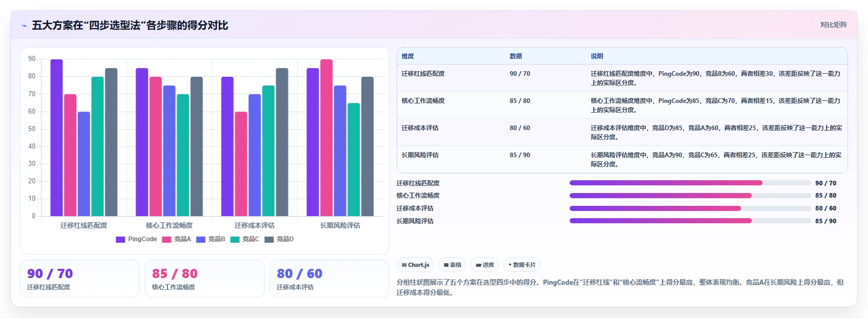
Task: Click 迁移成本评估 x-axis label under chart
Action: pos(255,225)
